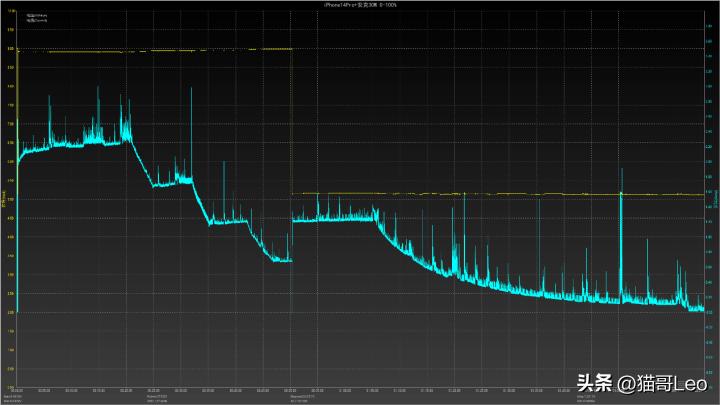Click the yellow left Y-axis label
Screen dimensions: 720x405
tap(3, 200)
